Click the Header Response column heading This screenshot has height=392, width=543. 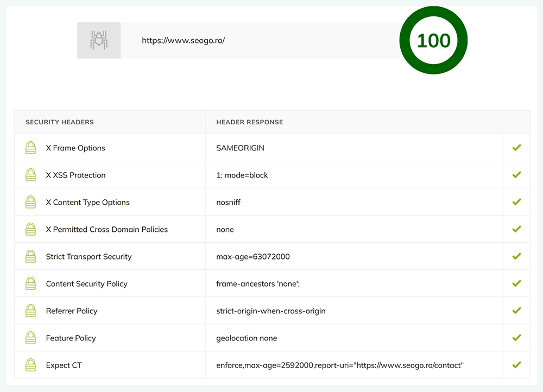250,122
